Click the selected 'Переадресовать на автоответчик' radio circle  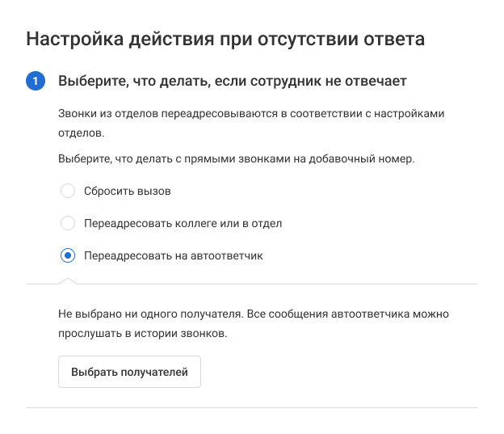tap(68, 255)
